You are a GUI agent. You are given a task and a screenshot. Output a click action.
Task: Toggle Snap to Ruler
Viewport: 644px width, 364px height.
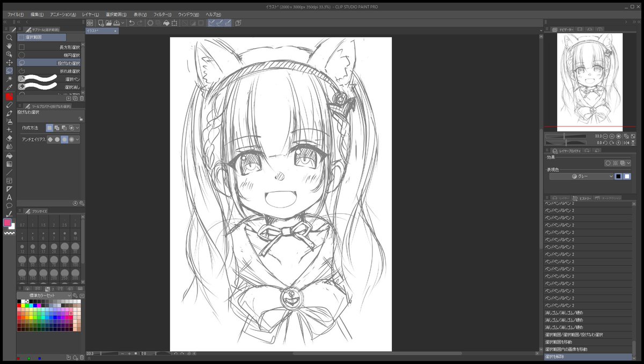[212, 23]
